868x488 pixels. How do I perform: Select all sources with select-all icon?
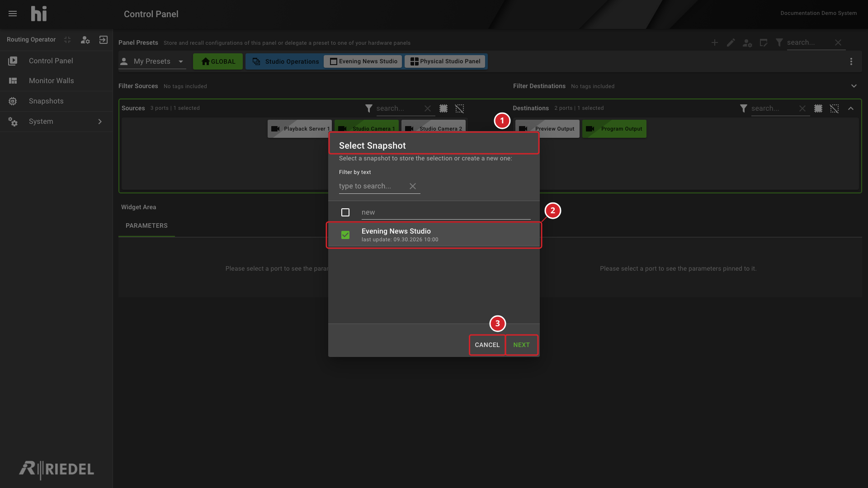(x=443, y=108)
